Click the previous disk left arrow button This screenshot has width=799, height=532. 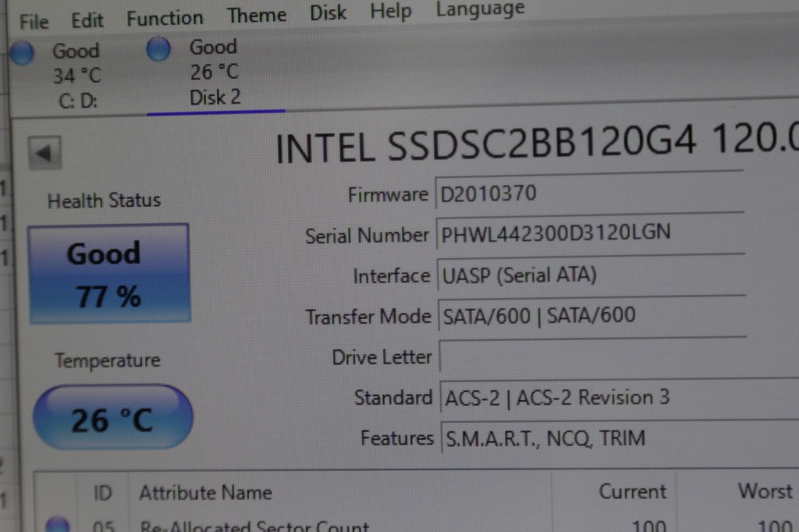click(44, 152)
